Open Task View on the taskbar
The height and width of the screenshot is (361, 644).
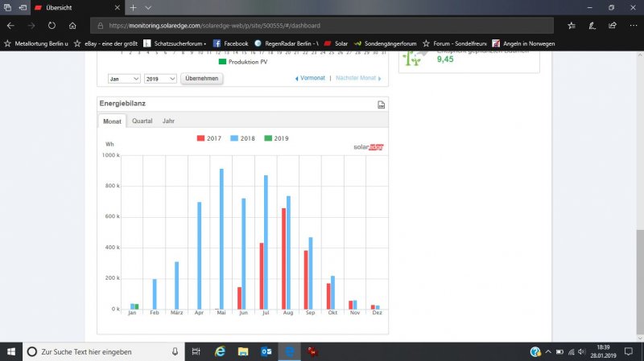196,351
